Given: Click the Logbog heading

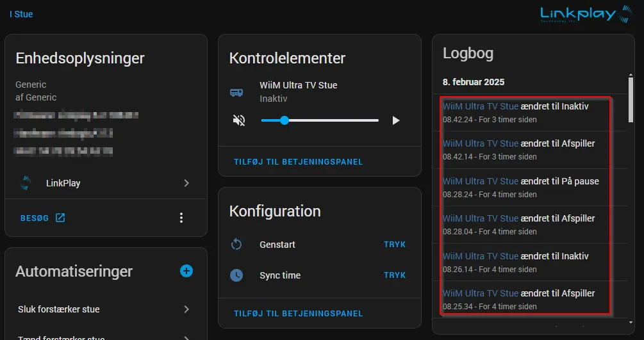Looking at the screenshot, I should pos(468,53).
